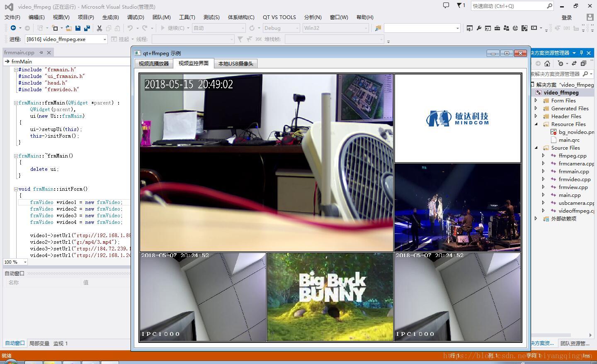597x364 pixels.
Task: Click the Navigate Backward arrow icon
Action: pos(13,28)
